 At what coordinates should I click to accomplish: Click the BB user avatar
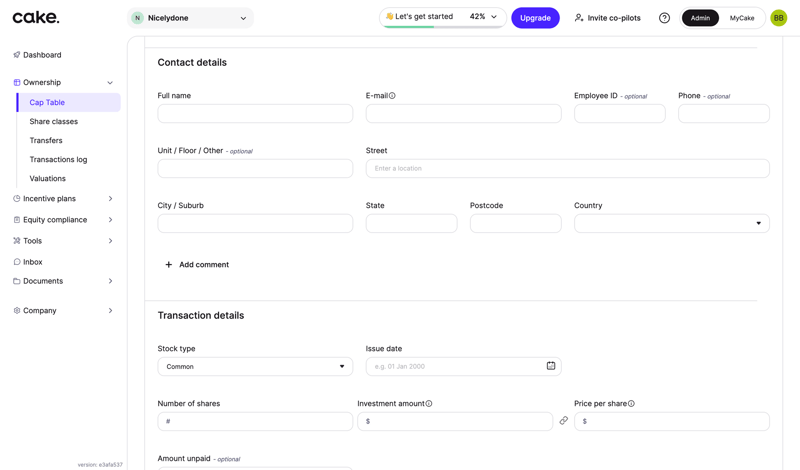click(x=778, y=18)
